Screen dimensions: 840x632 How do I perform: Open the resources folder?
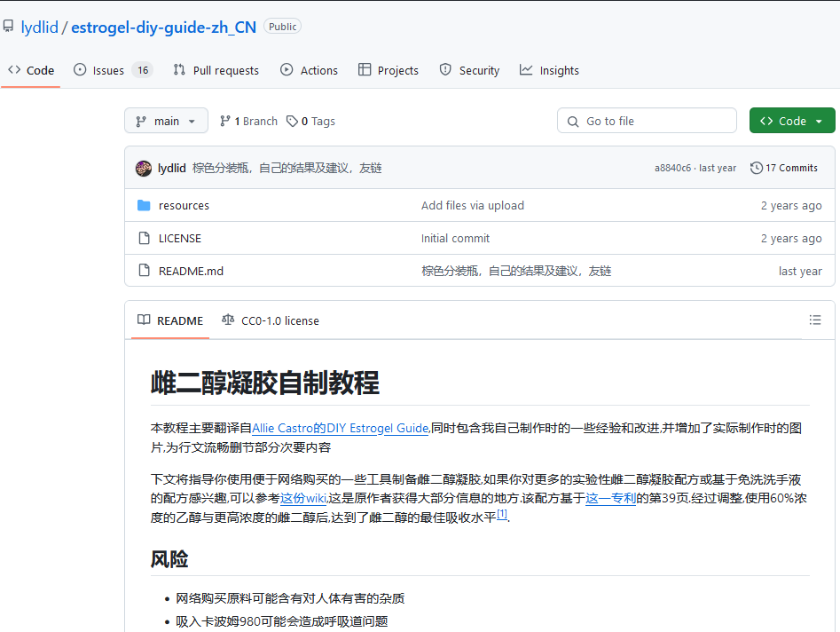click(x=184, y=205)
